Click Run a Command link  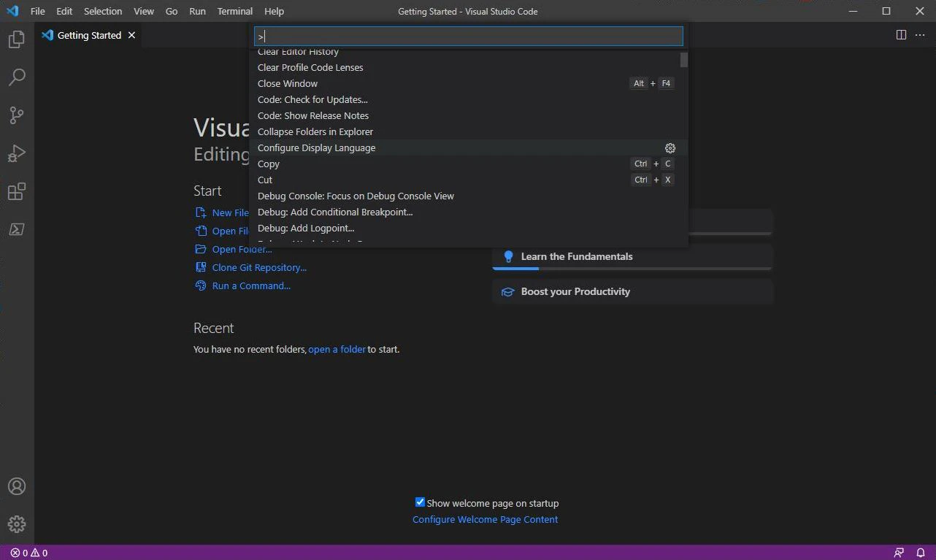point(251,285)
